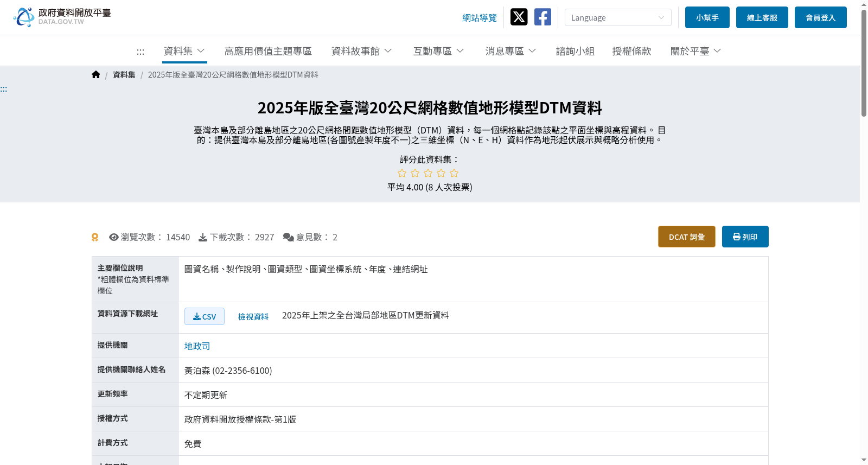Expand the 互動專區 menu
This screenshot has width=868, height=465.
438,51
